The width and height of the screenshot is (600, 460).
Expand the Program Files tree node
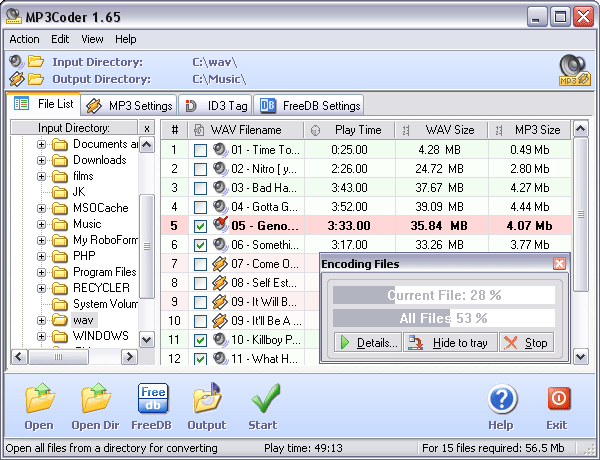click(x=42, y=272)
